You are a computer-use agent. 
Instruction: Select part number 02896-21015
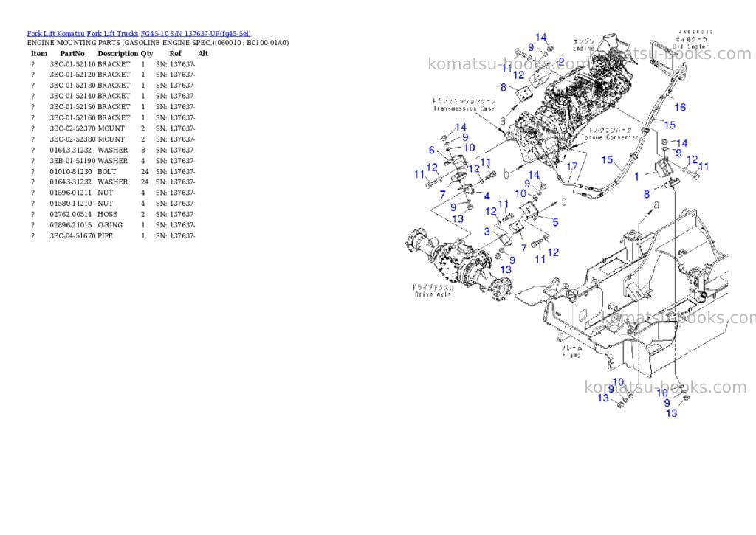click(x=70, y=225)
